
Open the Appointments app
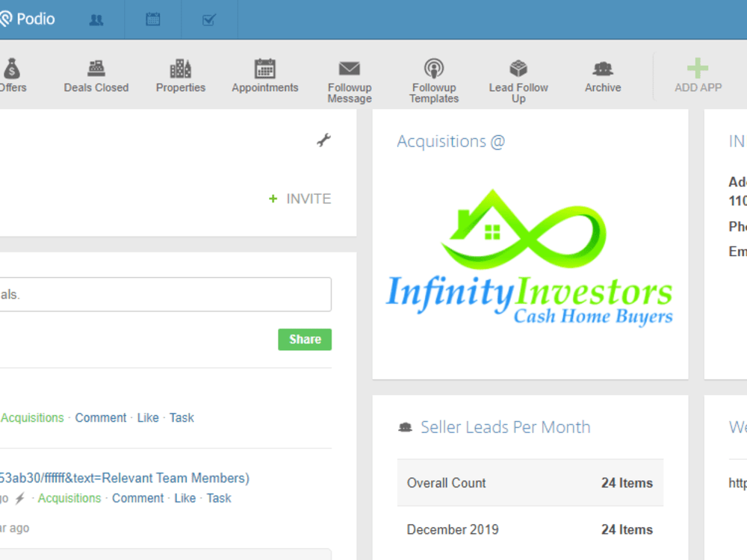tap(265, 75)
